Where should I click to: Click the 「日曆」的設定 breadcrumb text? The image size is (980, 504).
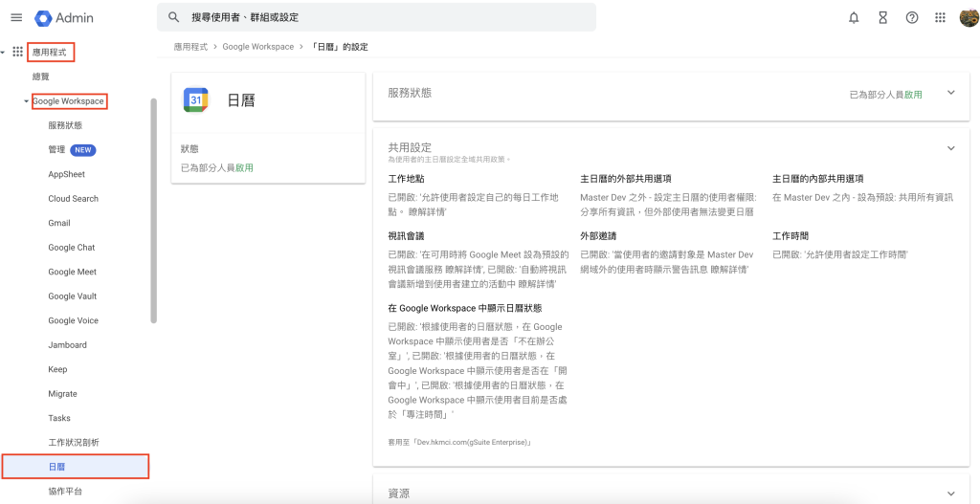coord(340,47)
